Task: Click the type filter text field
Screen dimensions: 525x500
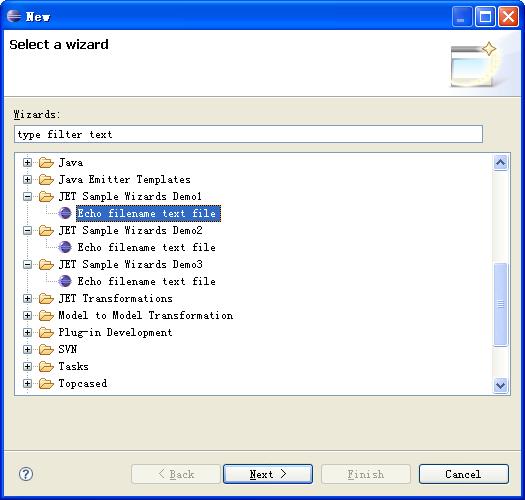Action: click(x=248, y=134)
